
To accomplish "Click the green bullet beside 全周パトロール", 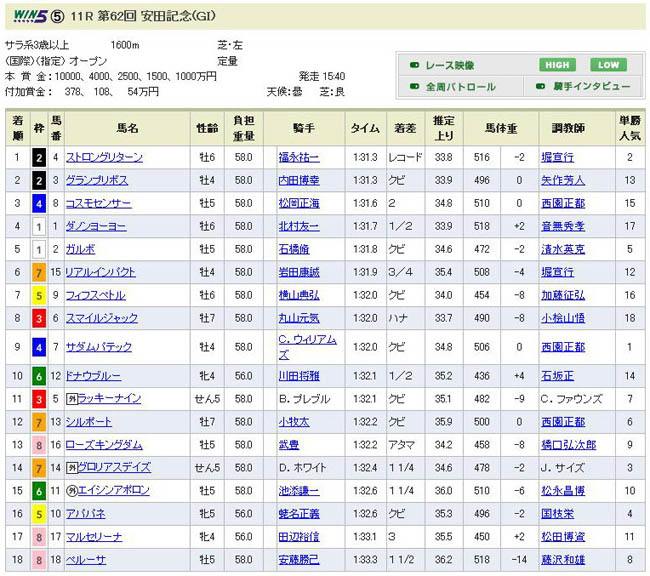I will tap(415, 87).
